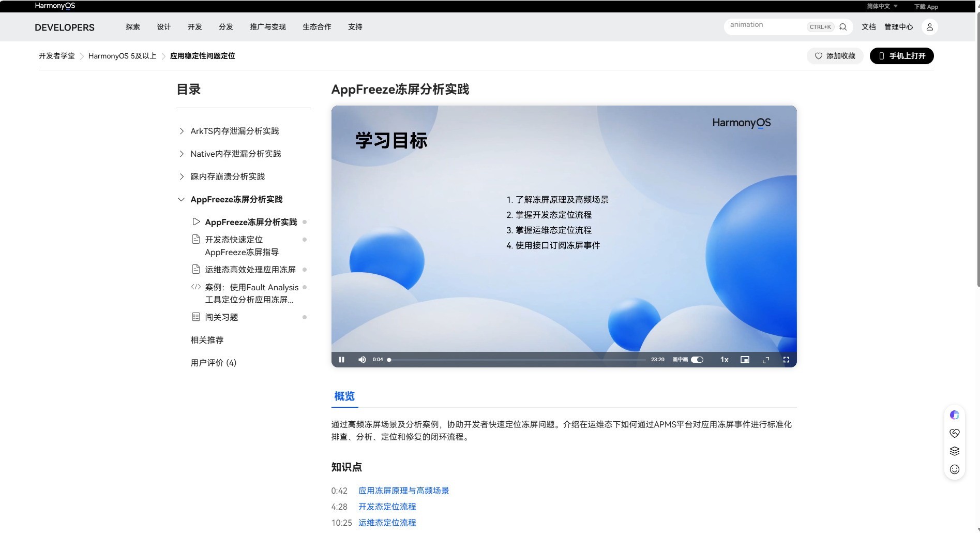The image size is (980, 533).
Task: Click the DEVELOPERS logo
Action: coord(65,27)
